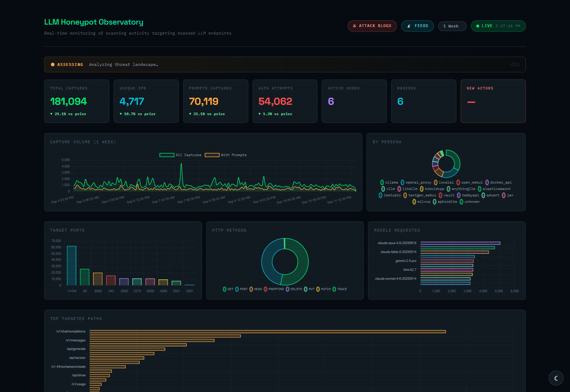Hide the PUT method in legend
This screenshot has height=392, width=570.
(309, 289)
